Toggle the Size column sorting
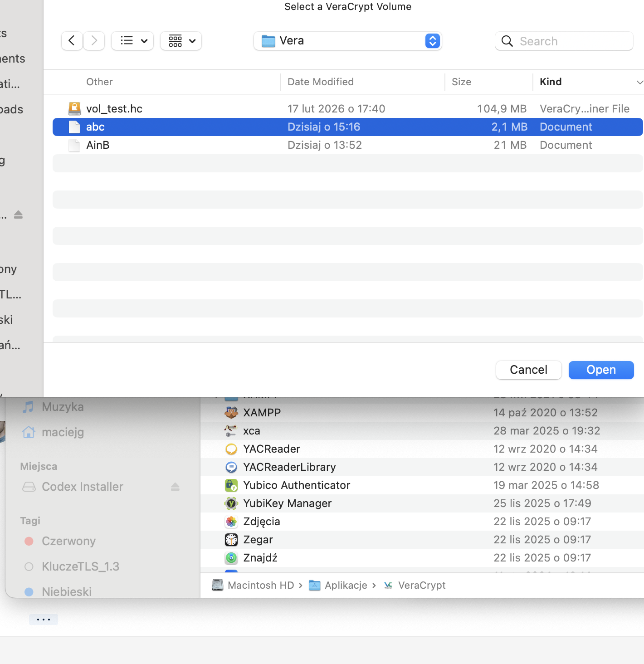The height and width of the screenshot is (664, 644). tap(488, 82)
